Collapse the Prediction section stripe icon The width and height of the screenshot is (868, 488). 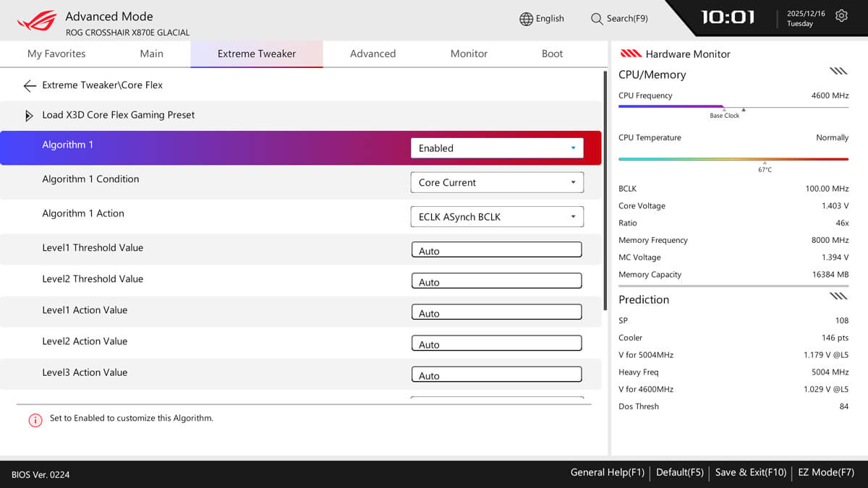coord(838,296)
